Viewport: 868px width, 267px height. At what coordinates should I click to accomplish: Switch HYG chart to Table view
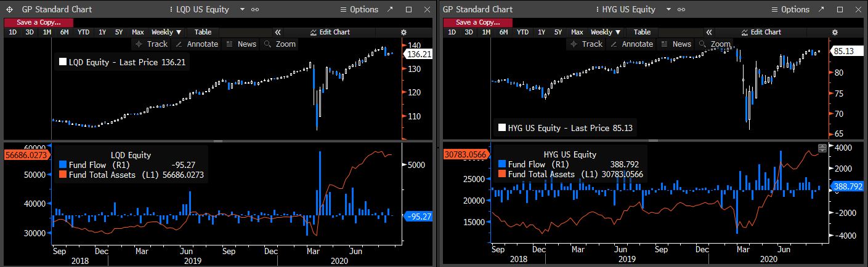point(642,32)
